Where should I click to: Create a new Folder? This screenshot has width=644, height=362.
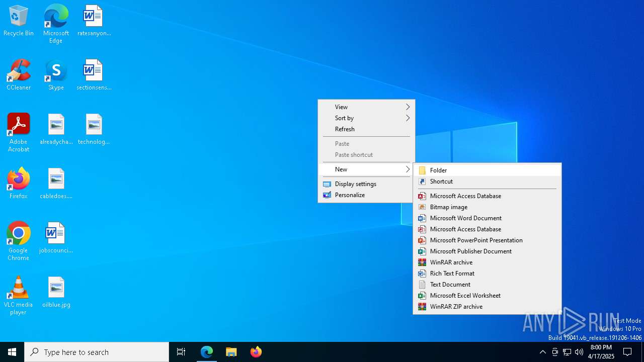[487, 170]
